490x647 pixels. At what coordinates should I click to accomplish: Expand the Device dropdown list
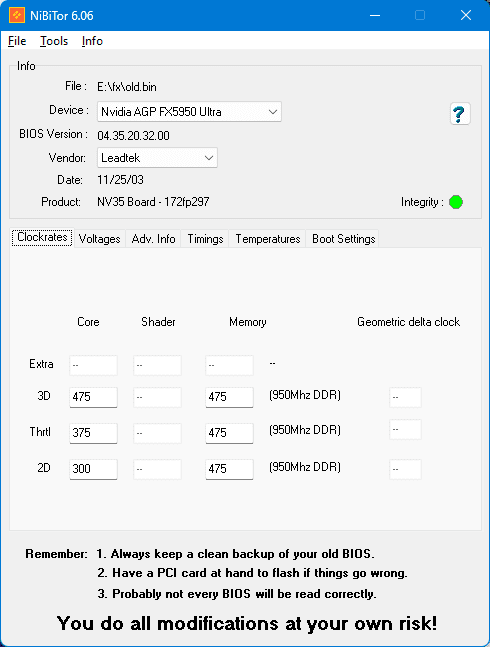189,112
